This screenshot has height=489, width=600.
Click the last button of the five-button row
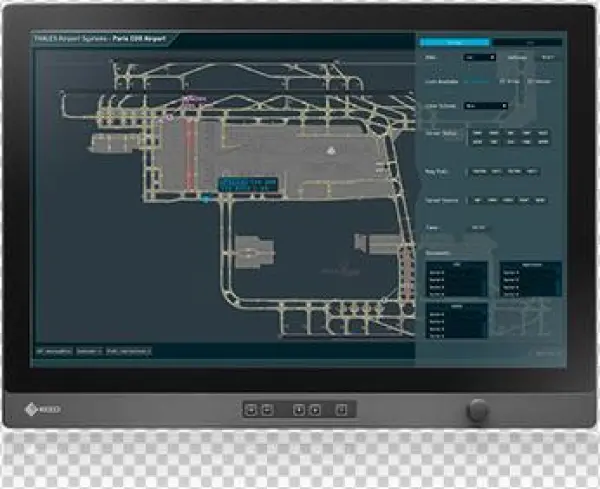point(540,200)
